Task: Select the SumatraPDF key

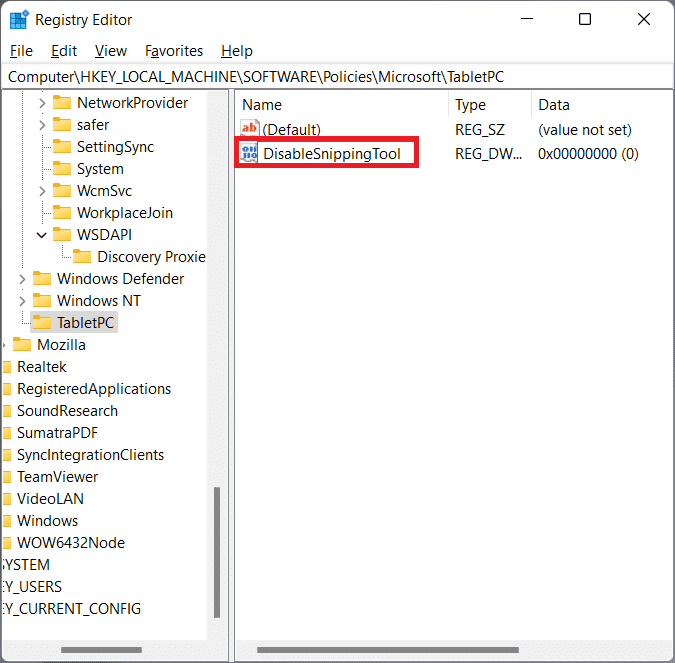Action: [x=57, y=433]
